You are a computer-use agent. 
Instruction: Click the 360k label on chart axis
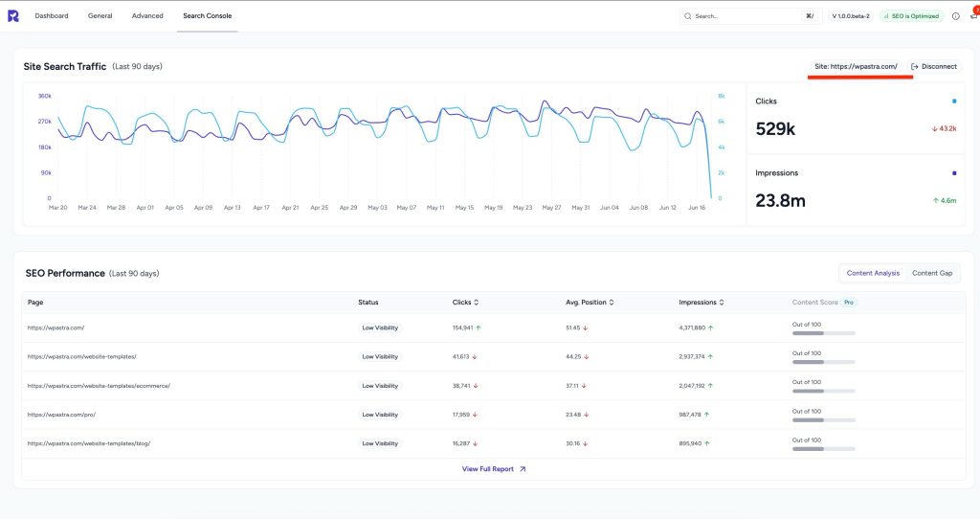[x=45, y=97]
